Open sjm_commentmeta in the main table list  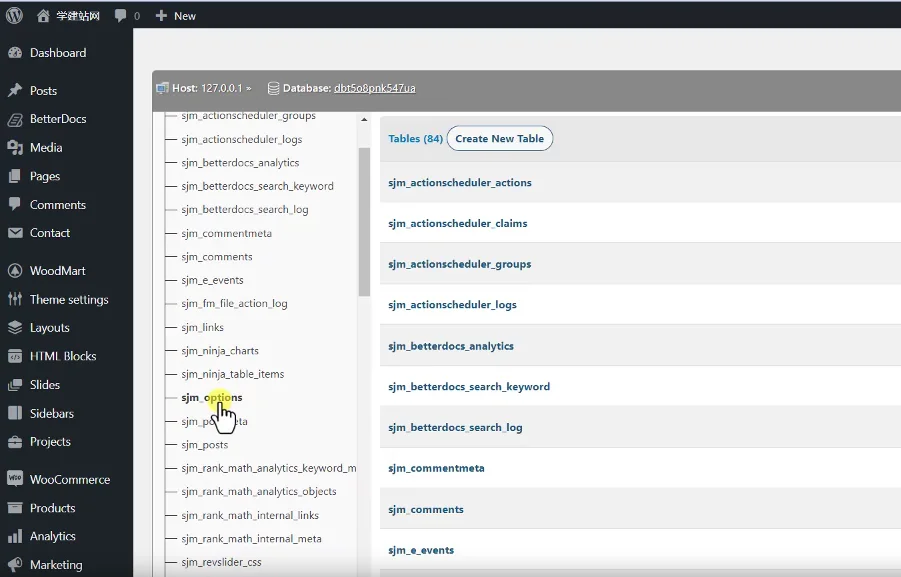(436, 468)
